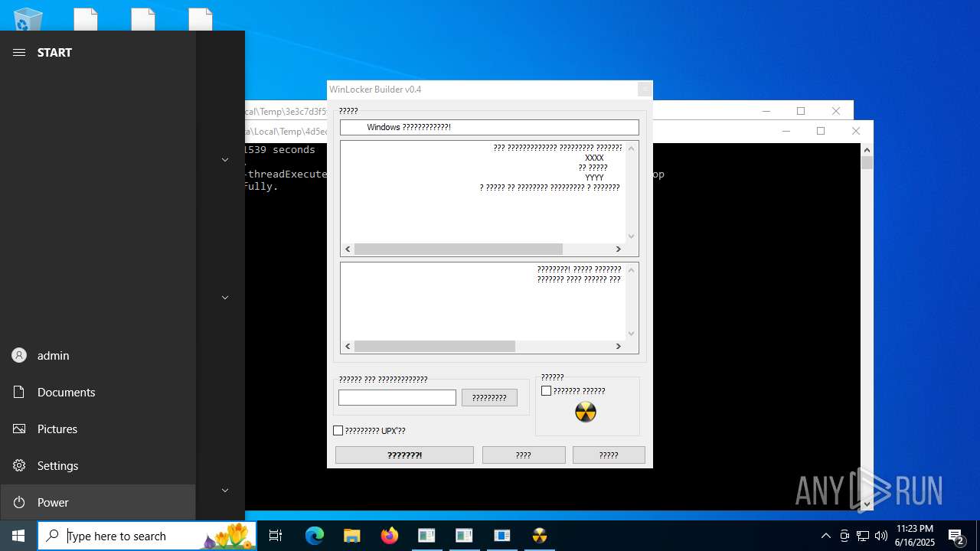This screenshot has height=551, width=980.
Task: Click the 'XXXX' text in upper text box
Action: [594, 158]
